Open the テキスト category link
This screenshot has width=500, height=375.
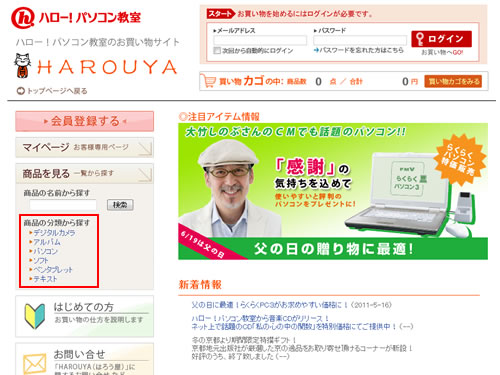click(45, 279)
